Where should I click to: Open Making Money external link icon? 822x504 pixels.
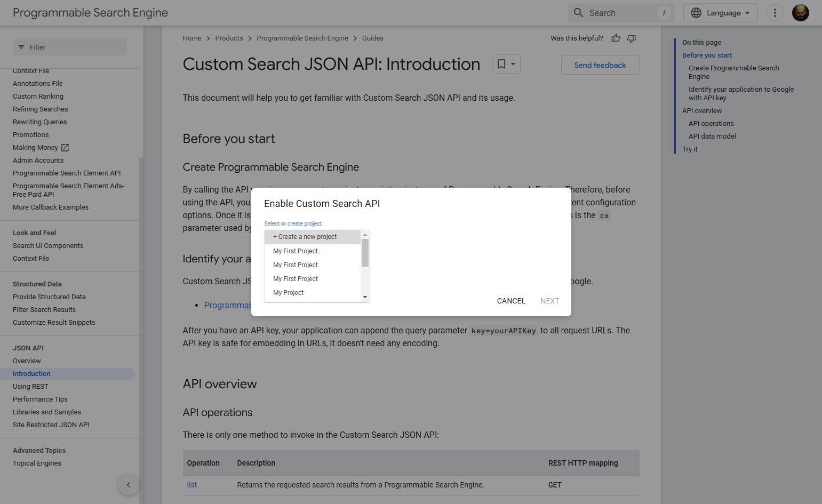tap(65, 148)
